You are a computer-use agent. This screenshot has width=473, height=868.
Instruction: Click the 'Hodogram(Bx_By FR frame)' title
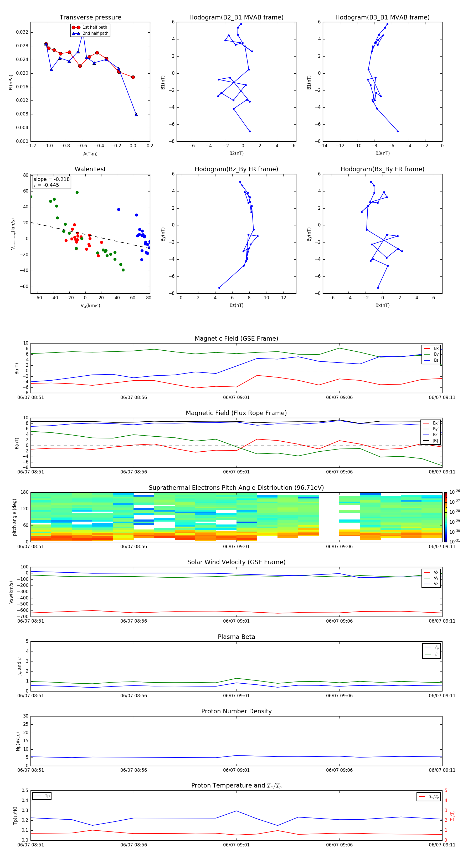pyautogui.click(x=382, y=169)
